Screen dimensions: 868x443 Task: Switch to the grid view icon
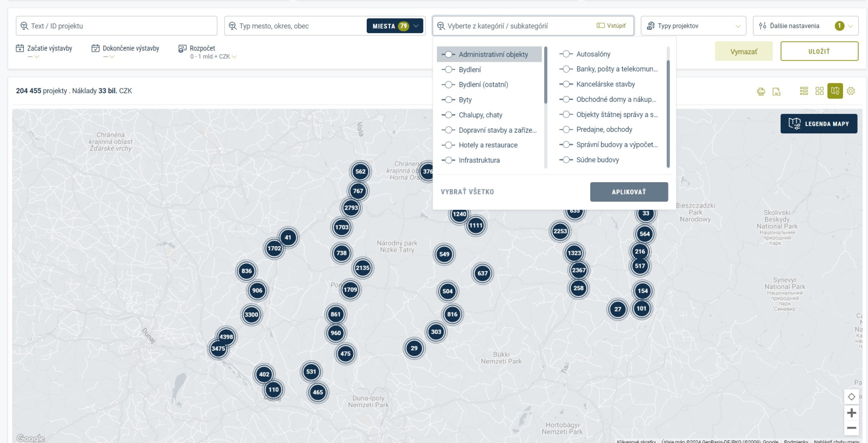819,91
